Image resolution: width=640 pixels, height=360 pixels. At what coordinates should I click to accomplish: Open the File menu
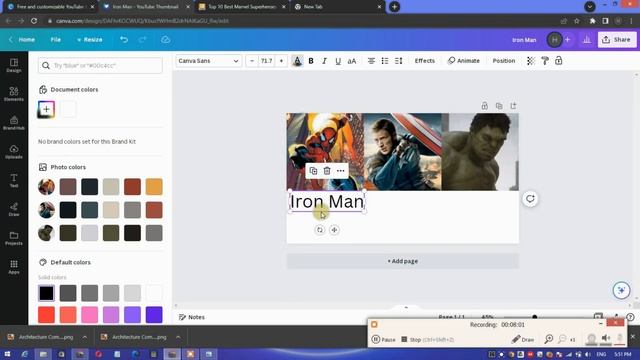point(56,40)
